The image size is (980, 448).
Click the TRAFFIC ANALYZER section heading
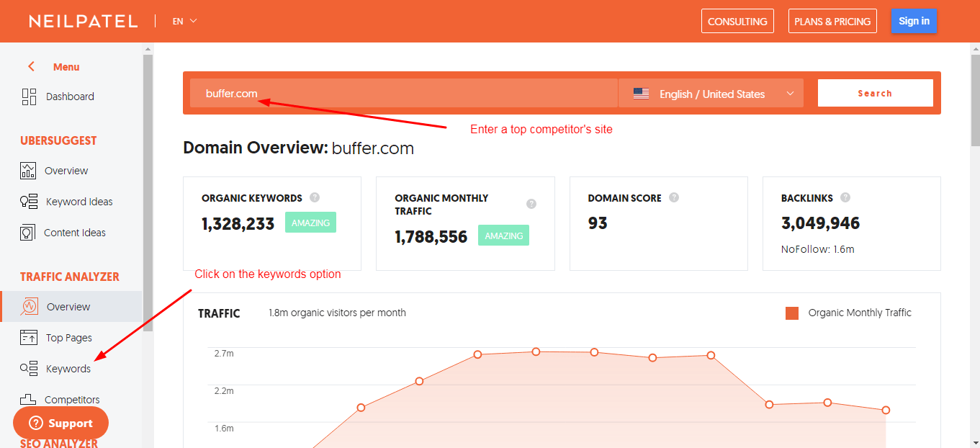click(x=70, y=277)
